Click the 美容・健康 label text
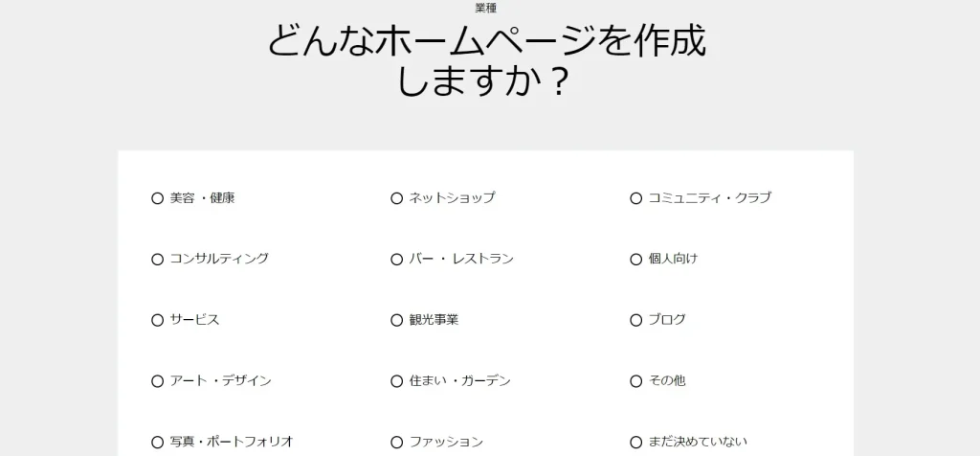Screen dimensions: 980x456 (x=203, y=198)
